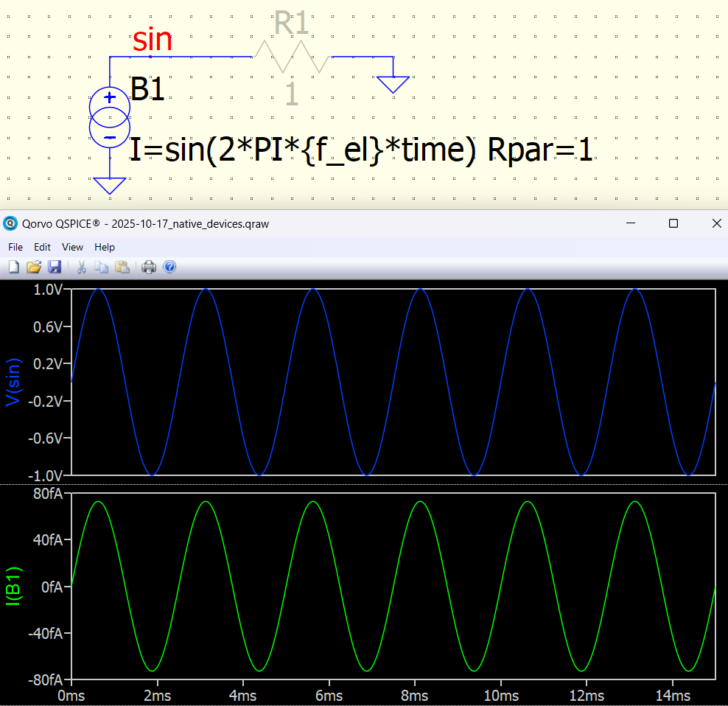This screenshot has height=706, width=728.
Task: Open a file with the folder icon
Action: point(34,268)
